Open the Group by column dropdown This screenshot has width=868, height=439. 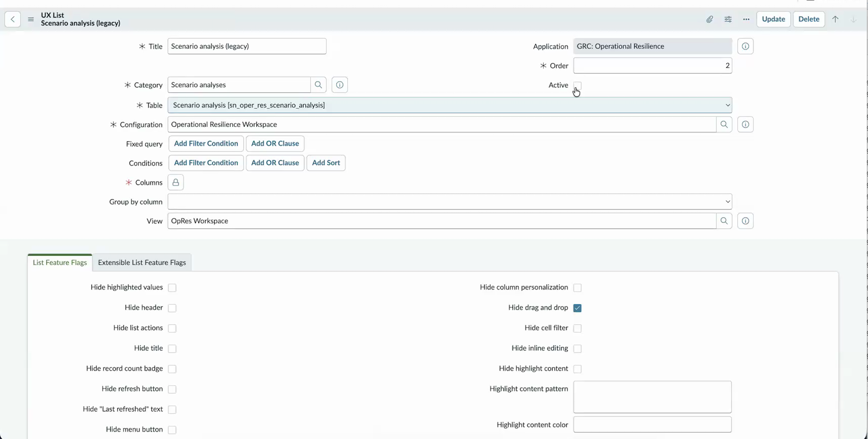[450, 202]
